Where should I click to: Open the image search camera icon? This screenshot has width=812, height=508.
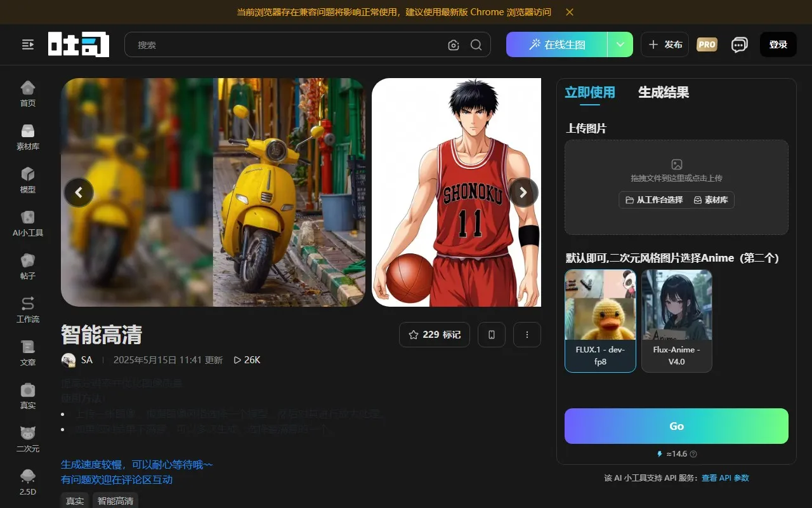[454, 44]
